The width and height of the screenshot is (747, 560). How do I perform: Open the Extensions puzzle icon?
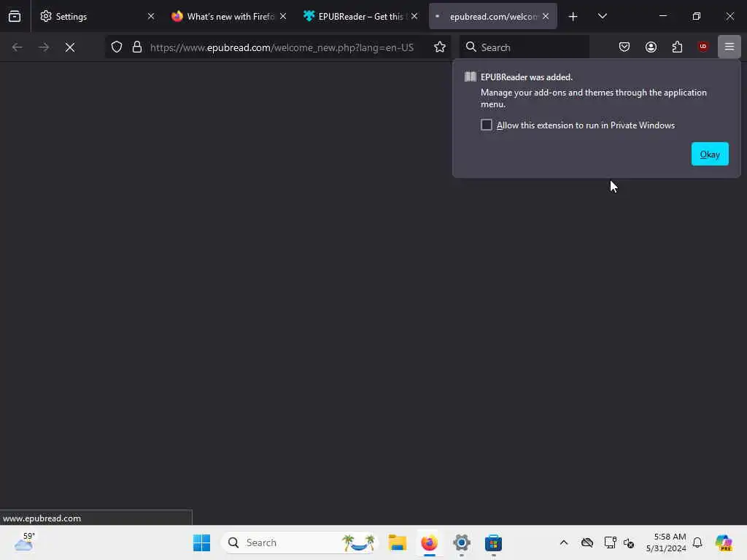677,47
